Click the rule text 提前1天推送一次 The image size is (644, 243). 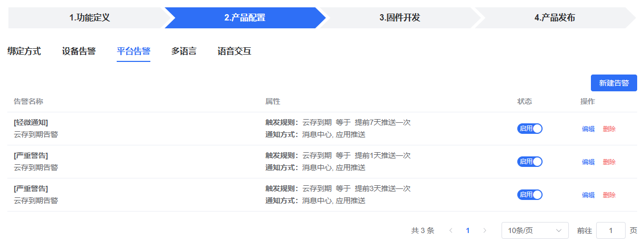click(383, 155)
